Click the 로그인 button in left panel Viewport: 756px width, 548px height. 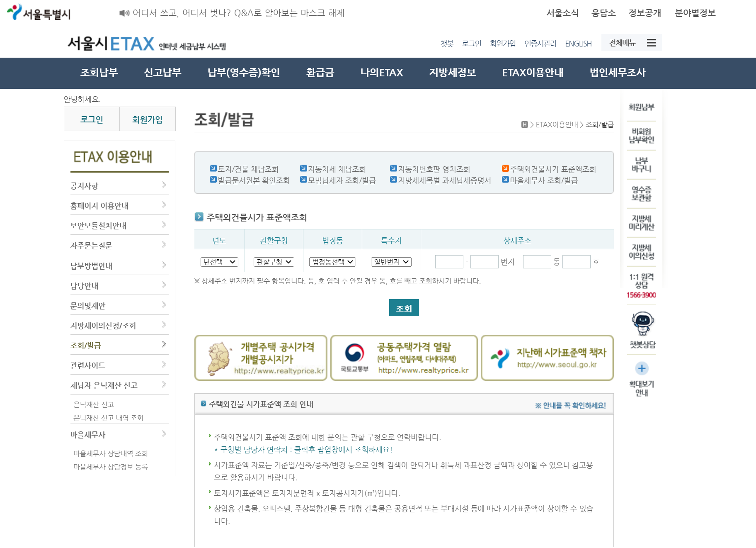coord(92,119)
